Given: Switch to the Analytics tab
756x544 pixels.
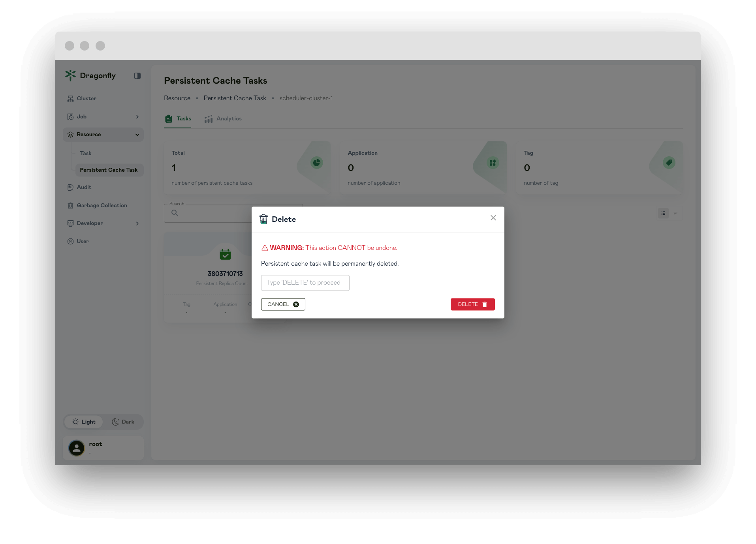Looking at the screenshot, I should tap(223, 118).
